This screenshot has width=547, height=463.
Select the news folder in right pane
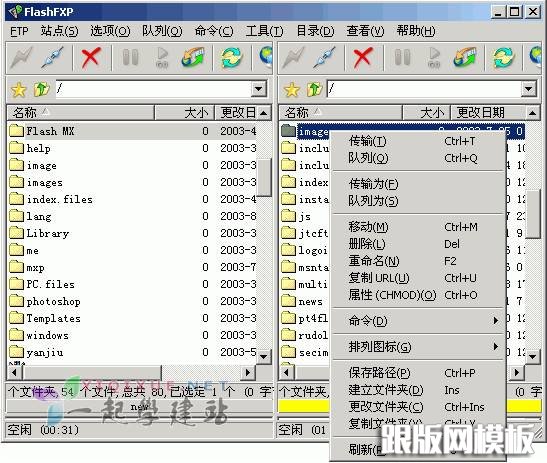pos(305,301)
